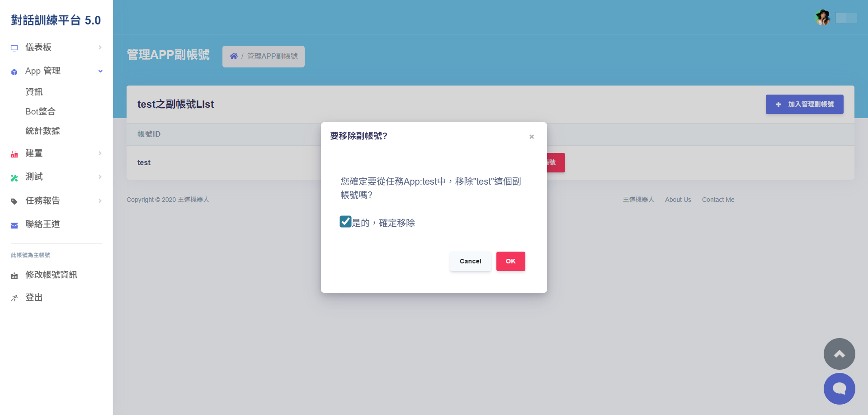Screen dimensions: 868x415
Task: Uncheck the 是的，確定移除 checkbox
Action: (x=346, y=221)
